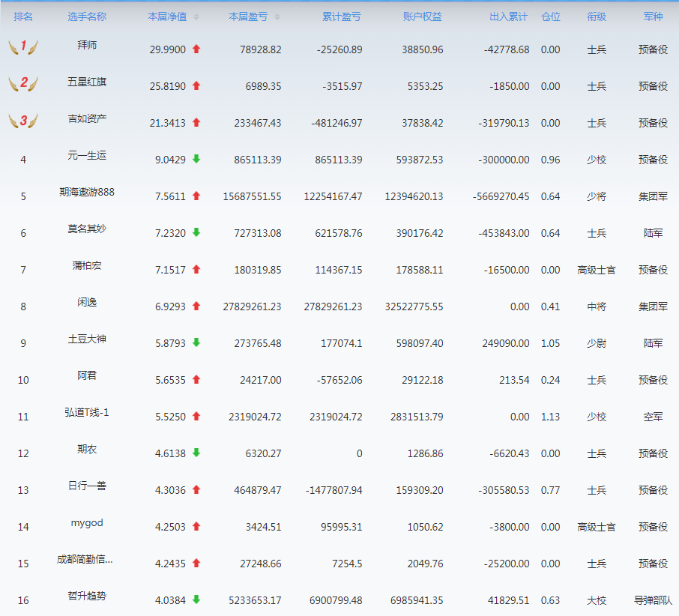Click red up arrow in 吉如资产 row

196,122
